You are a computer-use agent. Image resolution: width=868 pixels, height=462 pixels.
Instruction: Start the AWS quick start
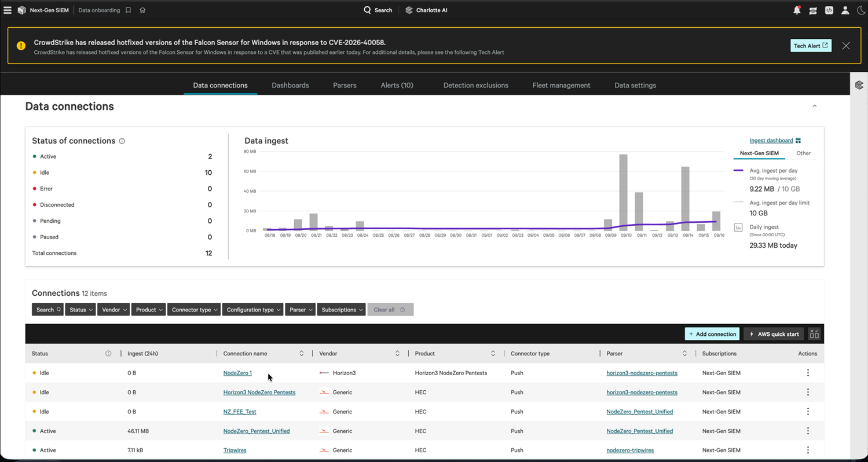point(774,334)
